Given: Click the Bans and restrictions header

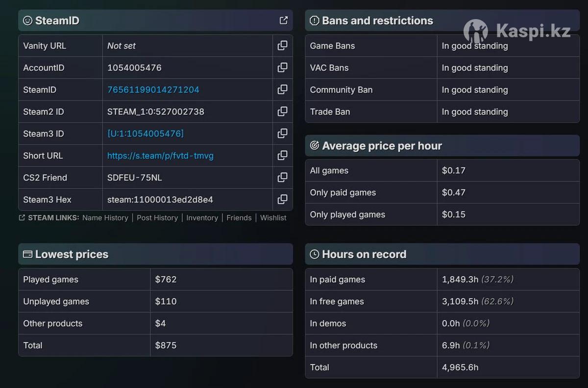Looking at the screenshot, I should tap(377, 21).
